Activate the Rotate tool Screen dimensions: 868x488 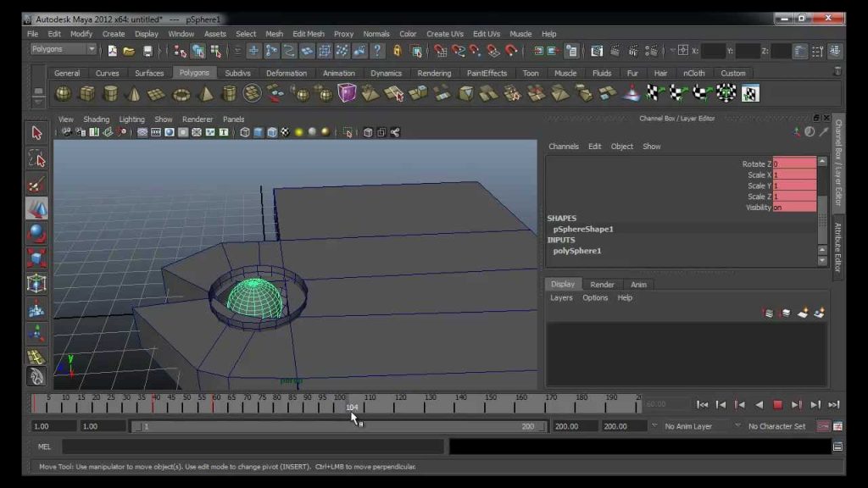tap(36, 234)
